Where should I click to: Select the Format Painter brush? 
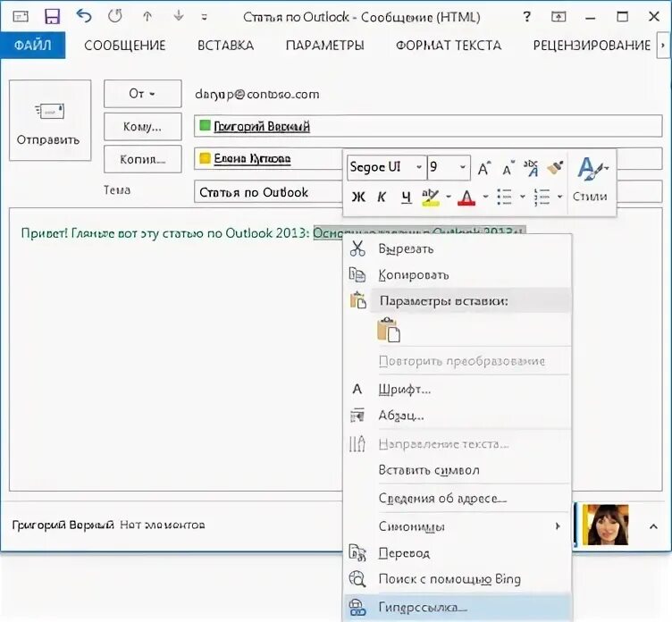(555, 168)
